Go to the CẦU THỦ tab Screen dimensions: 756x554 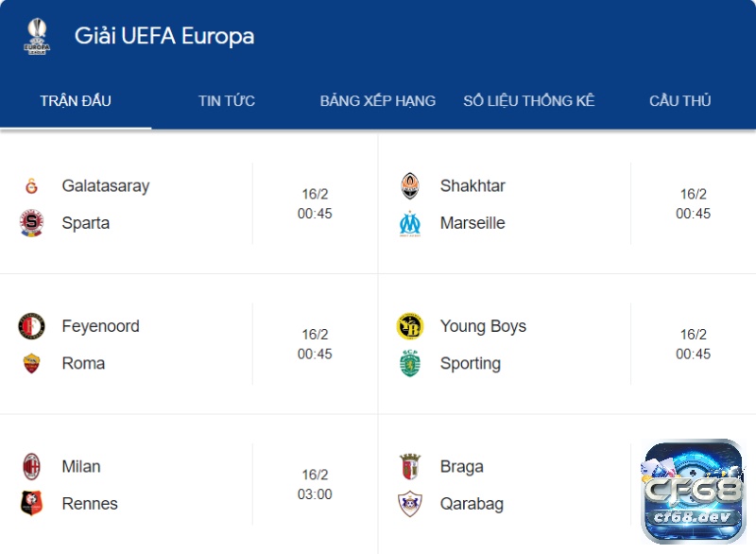(679, 101)
